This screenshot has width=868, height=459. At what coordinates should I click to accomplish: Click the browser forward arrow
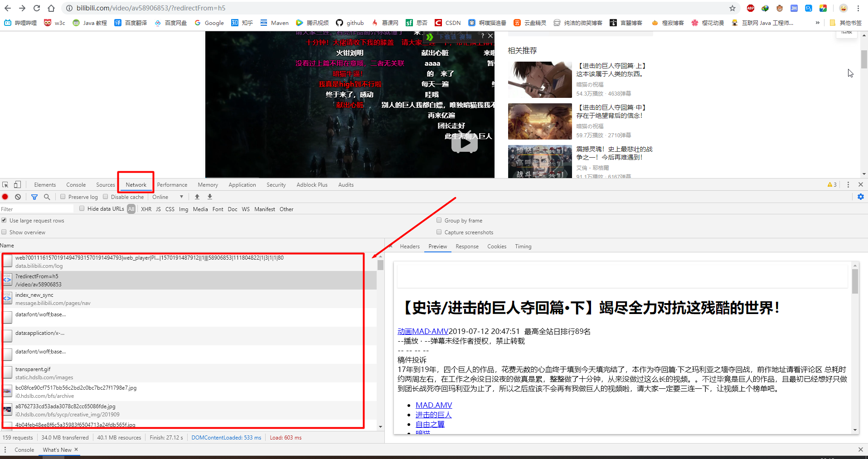[x=22, y=8]
